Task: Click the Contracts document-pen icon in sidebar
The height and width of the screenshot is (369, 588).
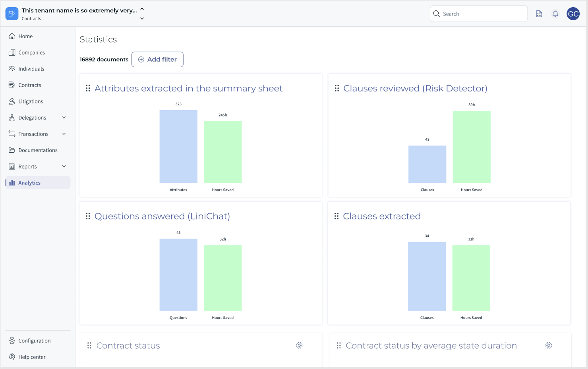Action: pos(12,85)
